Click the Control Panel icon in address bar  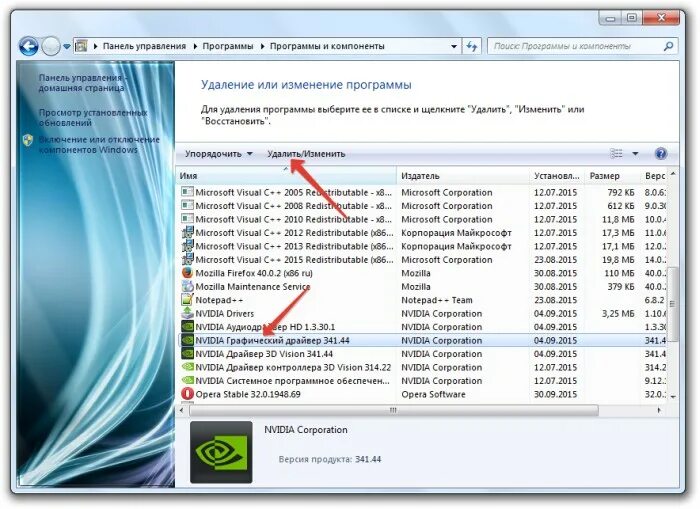[x=81, y=46]
